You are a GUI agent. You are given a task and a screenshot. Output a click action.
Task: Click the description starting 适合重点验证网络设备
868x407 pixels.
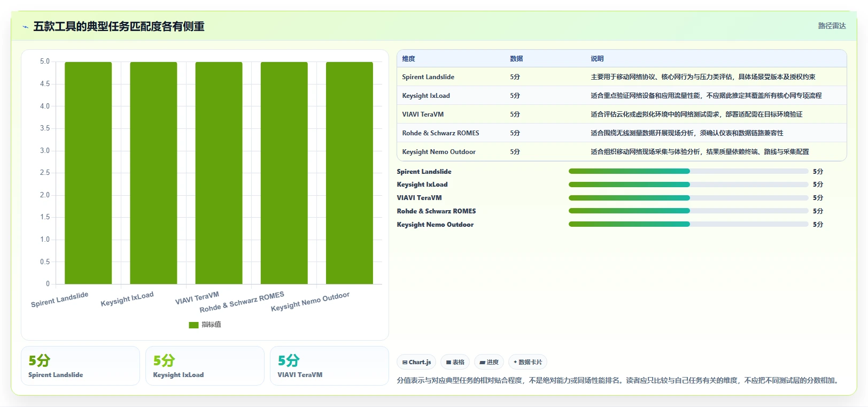click(x=706, y=96)
